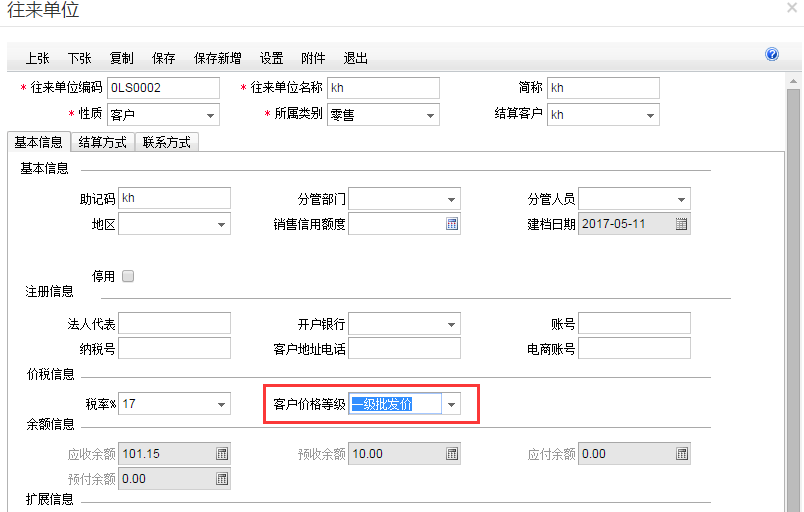Expand the 客户价格等级 dropdown

click(451, 404)
